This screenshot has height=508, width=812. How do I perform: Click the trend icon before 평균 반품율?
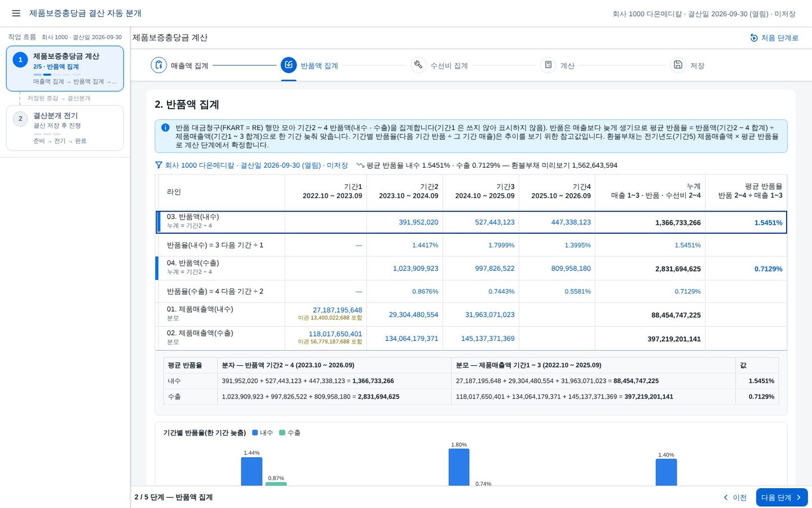point(360,165)
